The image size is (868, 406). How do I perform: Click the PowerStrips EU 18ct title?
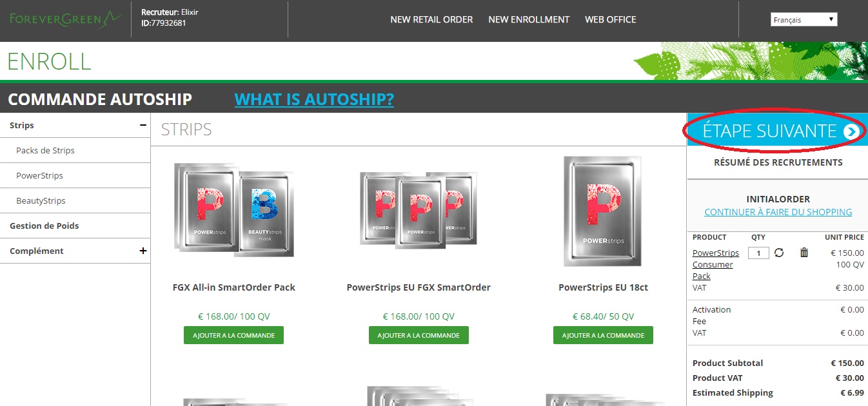(603, 287)
